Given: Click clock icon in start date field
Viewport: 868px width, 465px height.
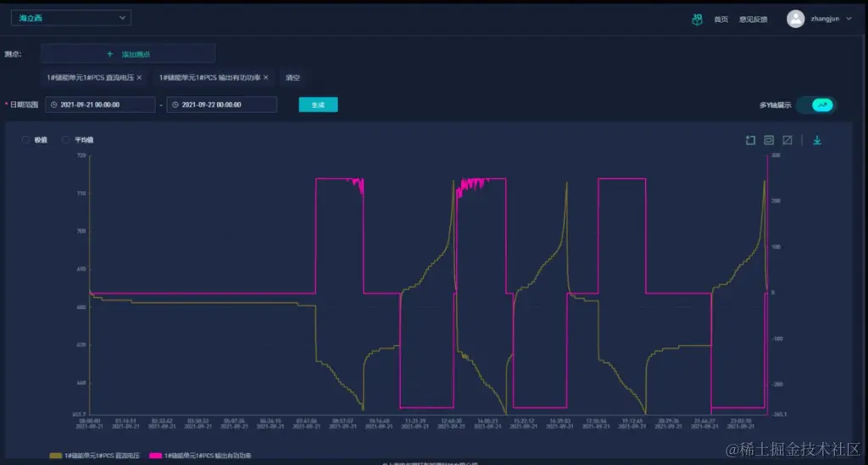Looking at the screenshot, I should 53,104.
